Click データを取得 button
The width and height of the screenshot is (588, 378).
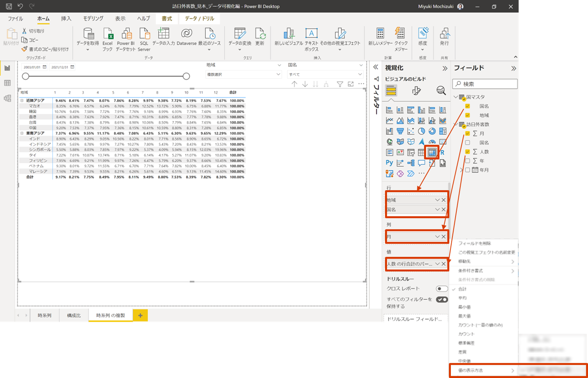pyautogui.click(x=88, y=39)
